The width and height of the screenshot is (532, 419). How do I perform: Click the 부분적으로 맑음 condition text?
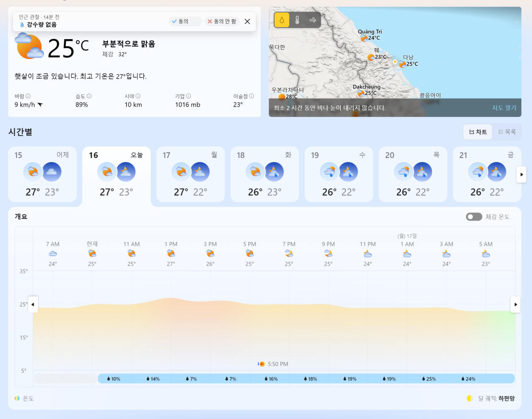tap(129, 44)
